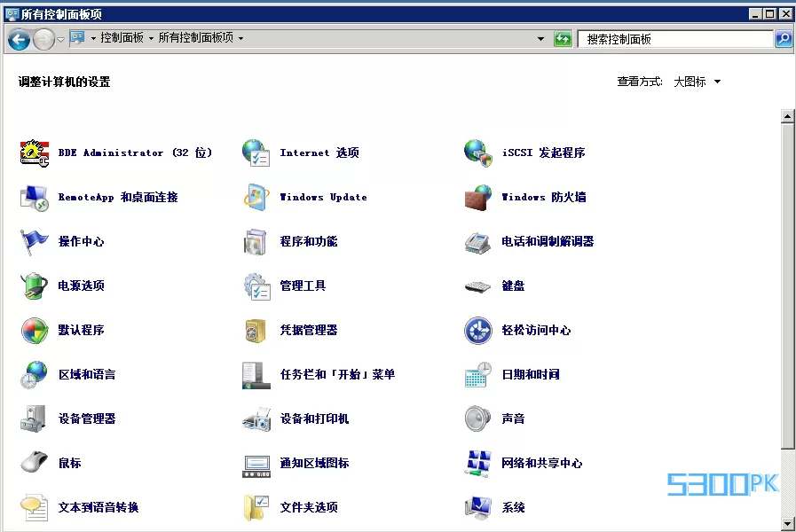This screenshot has height=532, width=796.
Task: Expand the arrow after 所有控制面板项 breadcrumb
Action: (x=240, y=38)
